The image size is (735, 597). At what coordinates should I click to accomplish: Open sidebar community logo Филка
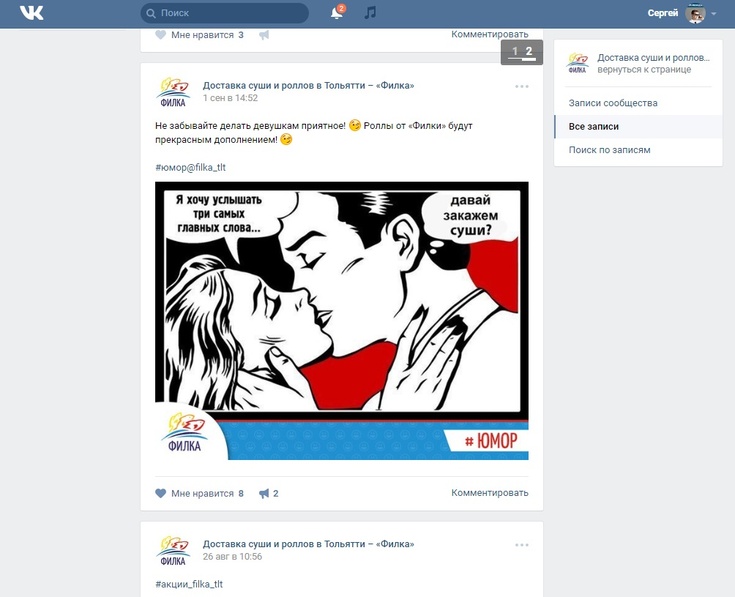(x=577, y=63)
